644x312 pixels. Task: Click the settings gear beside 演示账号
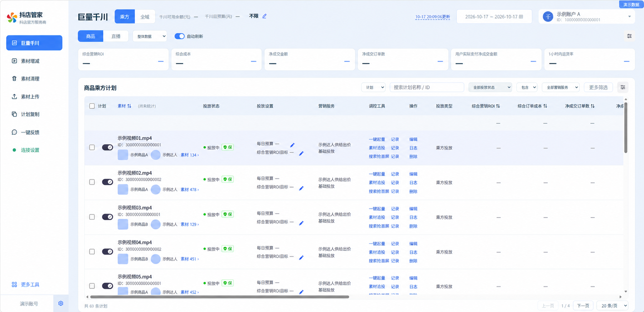pyautogui.click(x=61, y=303)
